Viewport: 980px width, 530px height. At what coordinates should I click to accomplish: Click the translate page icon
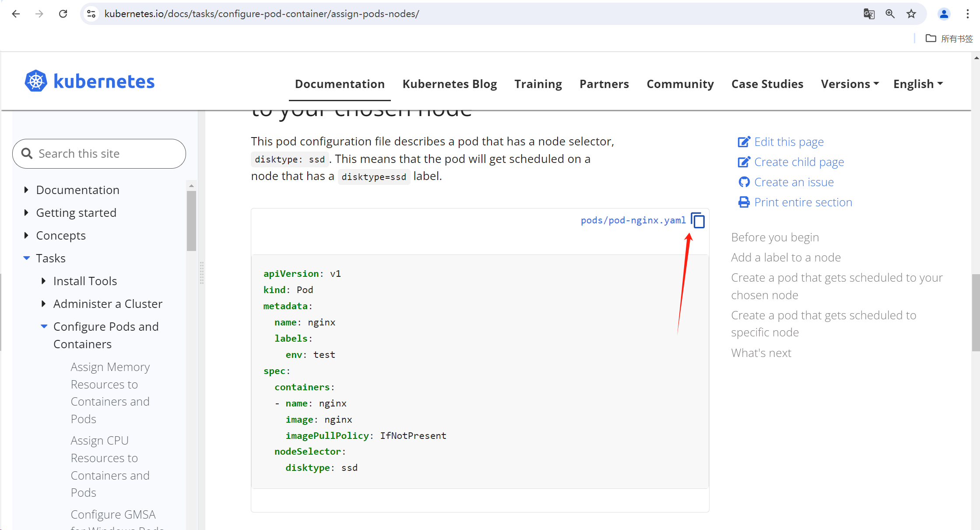point(869,14)
